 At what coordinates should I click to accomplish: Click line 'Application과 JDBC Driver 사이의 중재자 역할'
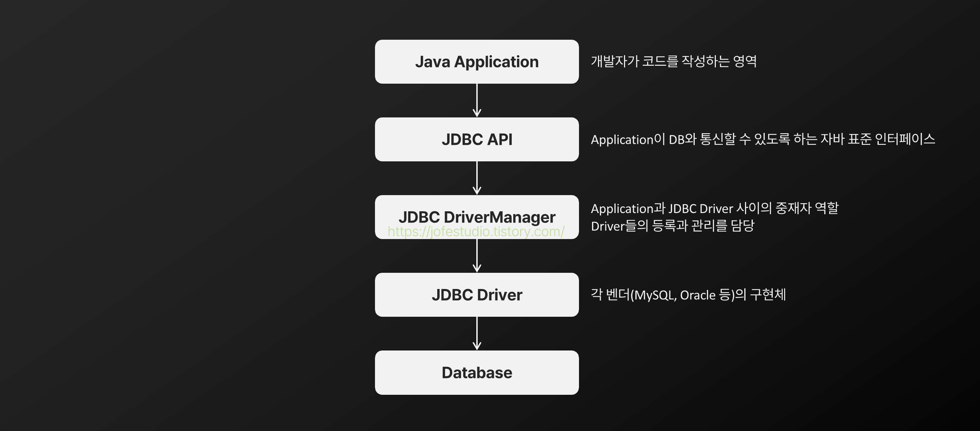[x=714, y=208]
